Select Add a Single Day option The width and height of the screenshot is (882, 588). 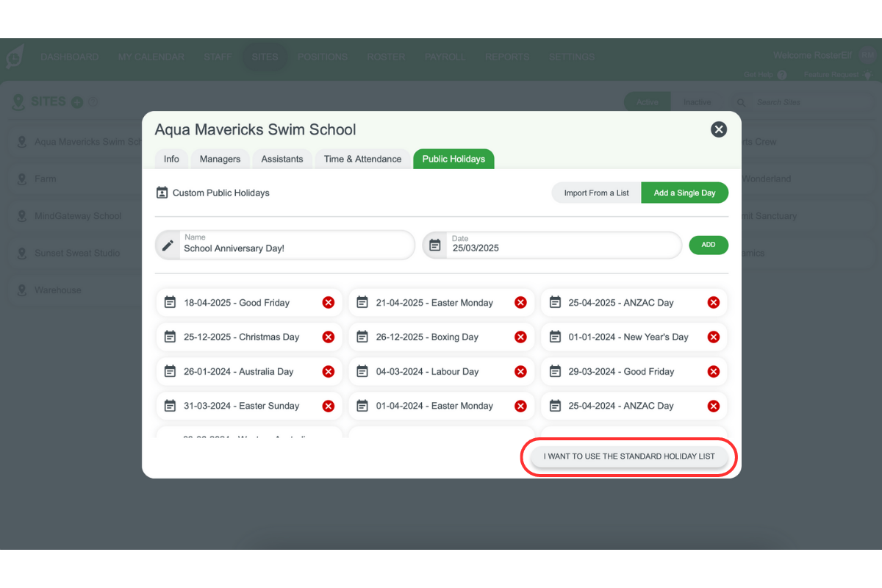click(684, 193)
